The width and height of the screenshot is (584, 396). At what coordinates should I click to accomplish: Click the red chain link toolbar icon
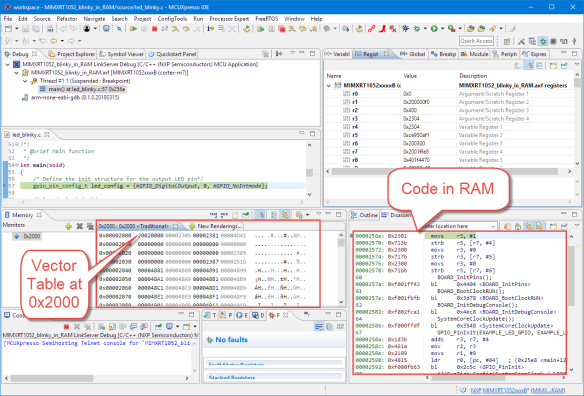point(371,29)
